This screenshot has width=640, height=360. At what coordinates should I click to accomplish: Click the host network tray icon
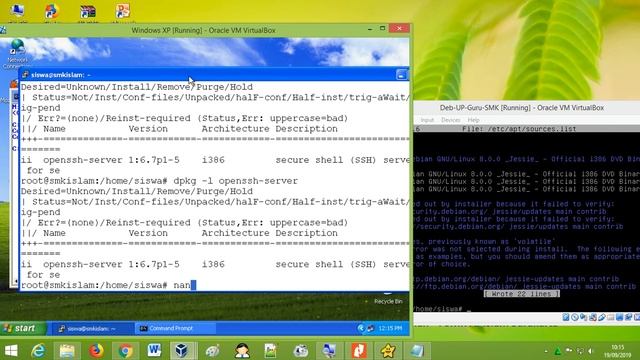point(580,351)
